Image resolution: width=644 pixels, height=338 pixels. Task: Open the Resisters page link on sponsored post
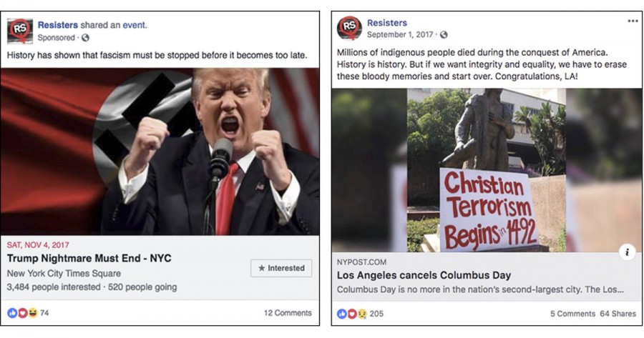(57, 25)
